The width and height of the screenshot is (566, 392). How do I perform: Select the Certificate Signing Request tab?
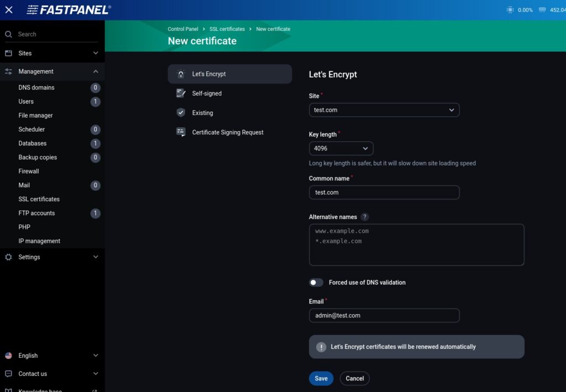pos(230,132)
